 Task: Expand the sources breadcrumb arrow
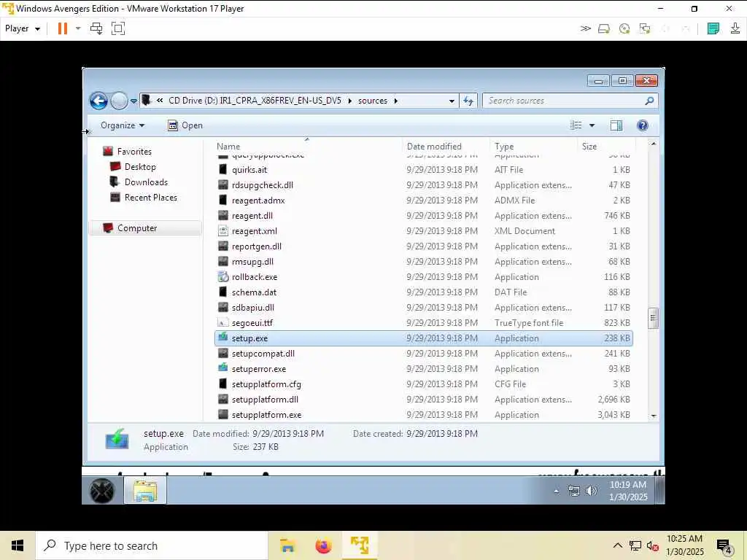396,101
